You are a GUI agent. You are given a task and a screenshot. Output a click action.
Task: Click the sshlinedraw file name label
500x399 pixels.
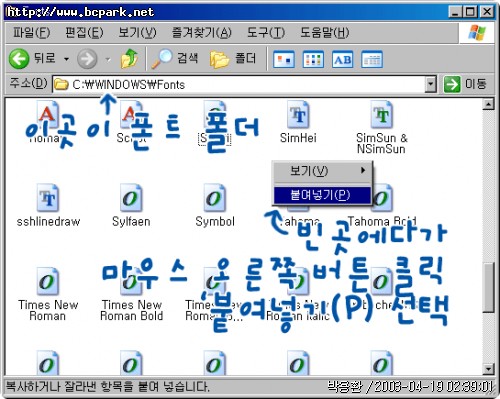tap(48, 222)
